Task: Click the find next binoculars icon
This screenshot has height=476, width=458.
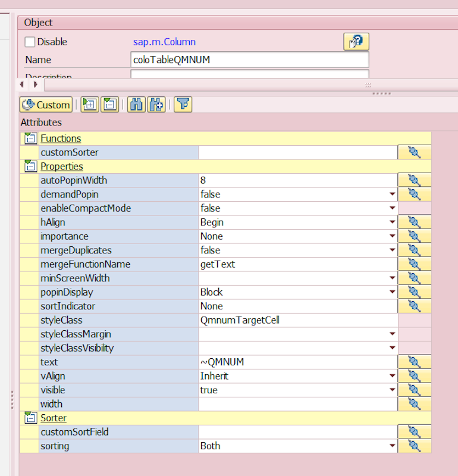Action: (x=156, y=105)
